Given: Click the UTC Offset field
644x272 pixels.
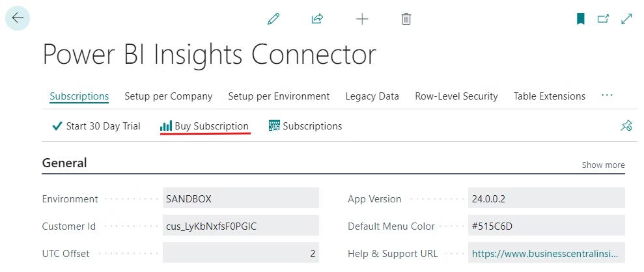Looking at the screenshot, I should (x=241, y=252).
